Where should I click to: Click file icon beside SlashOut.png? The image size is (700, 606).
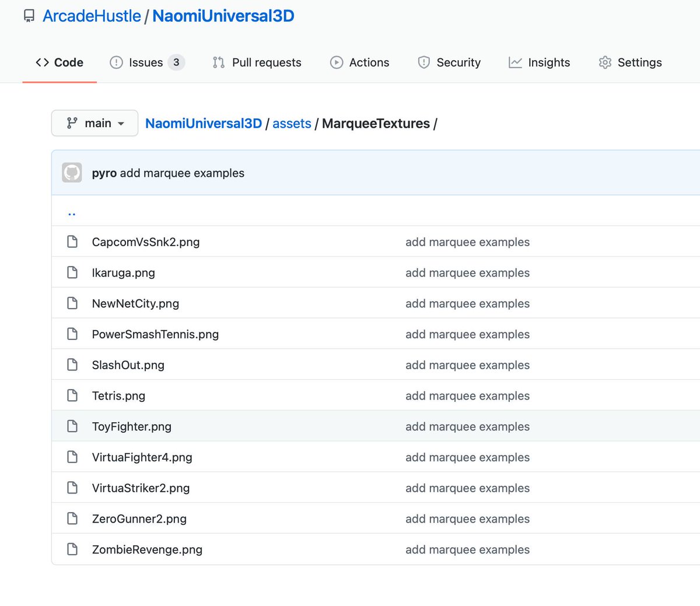72,365
